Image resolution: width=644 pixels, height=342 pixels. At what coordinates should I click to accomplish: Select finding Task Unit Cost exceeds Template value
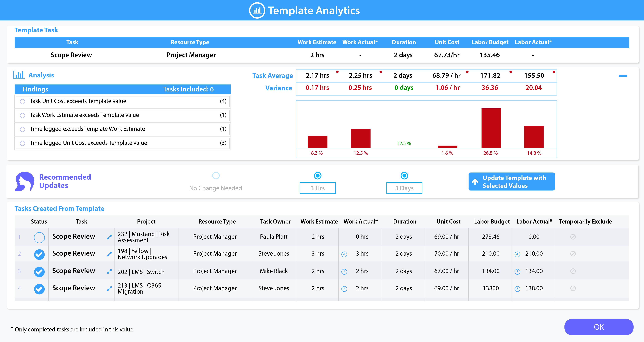pos(23,101)
